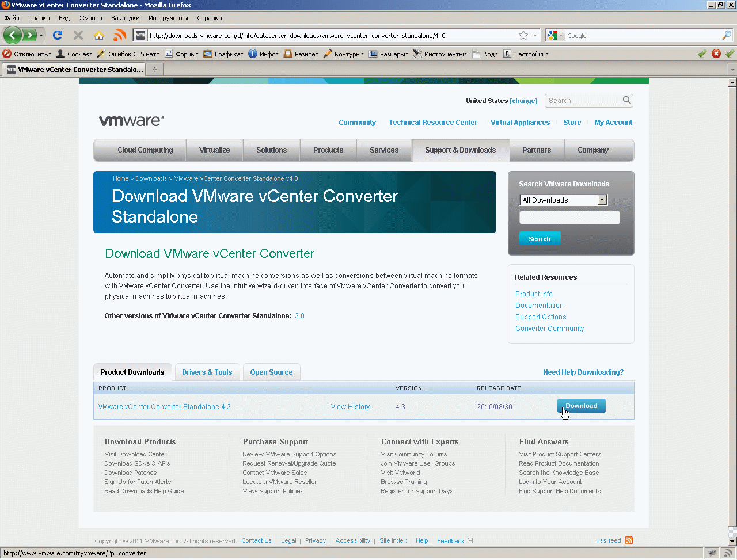Switch to the Open Source tab
This screenshot has width=737, height=560.
(271, 372)
